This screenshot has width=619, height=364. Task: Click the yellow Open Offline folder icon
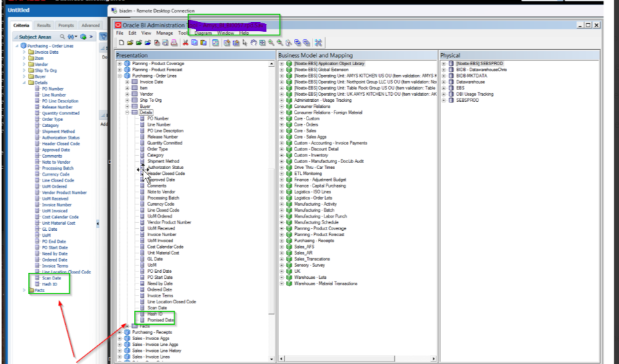click(131, 43)
